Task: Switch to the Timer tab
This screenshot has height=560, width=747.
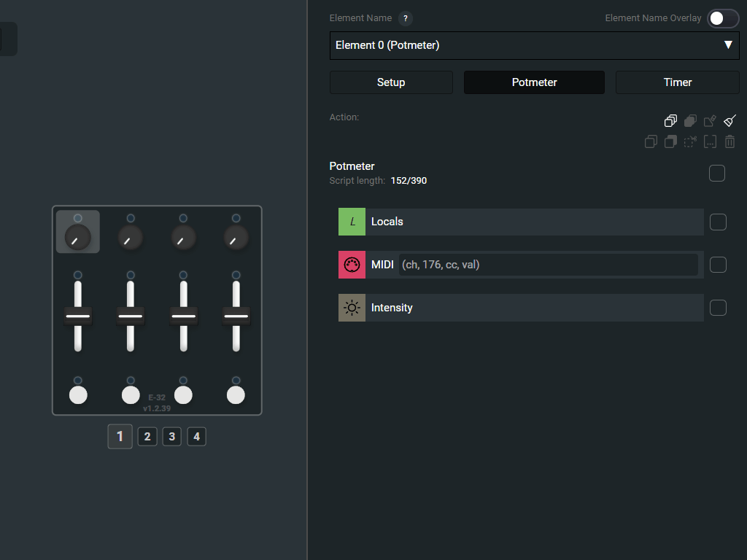Action: point(677,82)
